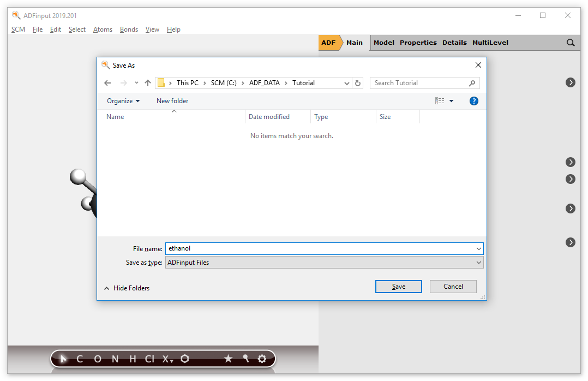This screenshot has height=381, width=588.
Task: Click the lowest round arrow in ADF panel
Action: pyautogui.click(x=571, y=242)
